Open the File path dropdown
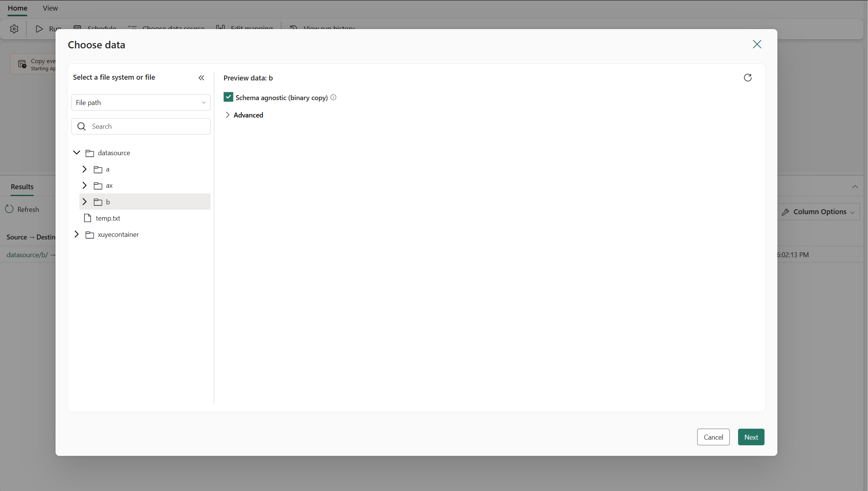868x491 pixels. click(141, 102)
